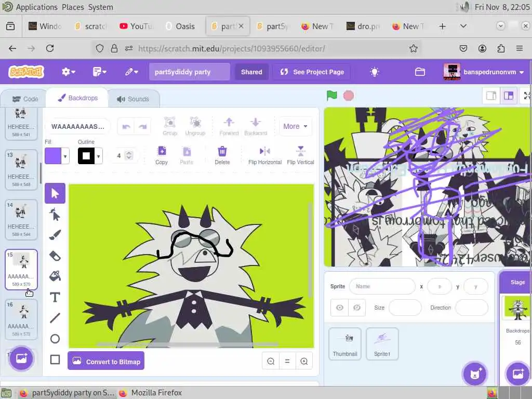Expand the More options dropdown
The image size is (532, 399).
pyautogui.click(x=295, y=126)
